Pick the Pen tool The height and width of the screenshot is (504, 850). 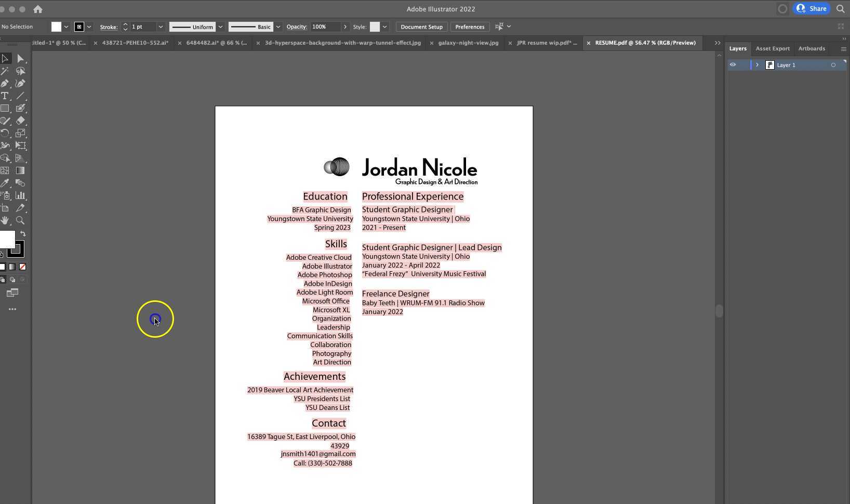[5, 84]
